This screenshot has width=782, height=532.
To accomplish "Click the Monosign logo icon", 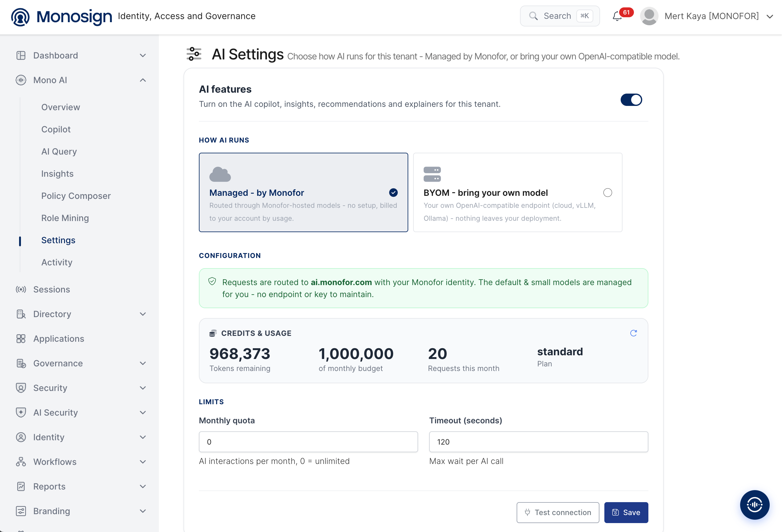I will click(20, 17).
